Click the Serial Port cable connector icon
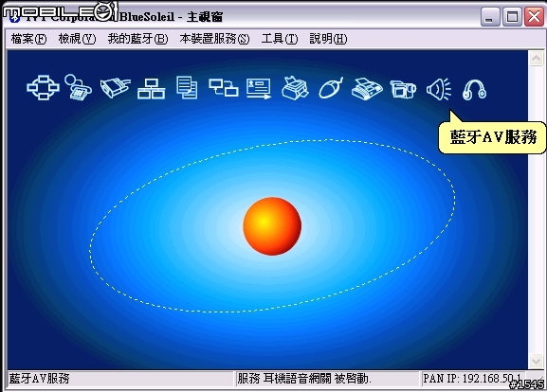This screenshot has height=392, width=547. click(115, 88)
